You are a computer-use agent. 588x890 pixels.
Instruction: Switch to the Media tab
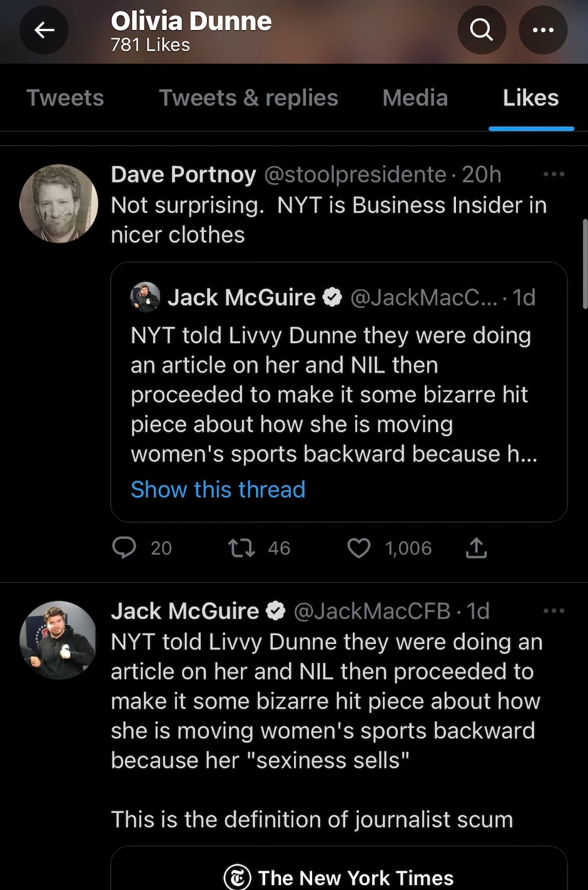click(x=415, y=98)
